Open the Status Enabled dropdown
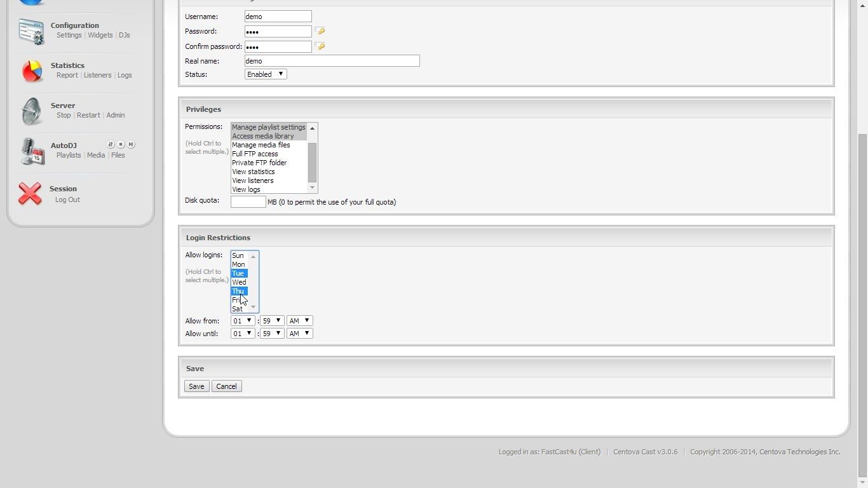 [266, 74]
